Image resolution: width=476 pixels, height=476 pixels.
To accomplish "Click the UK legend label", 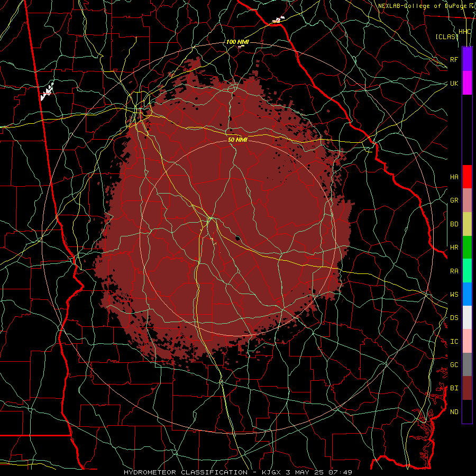I will [x=454, y=83].
